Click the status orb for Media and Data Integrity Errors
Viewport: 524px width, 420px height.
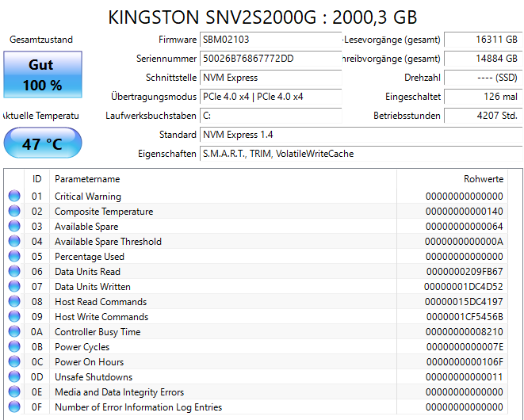tap(14, 391)
